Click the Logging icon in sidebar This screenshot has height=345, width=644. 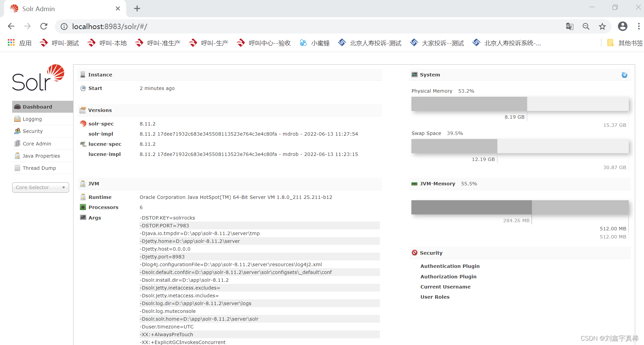17,119
